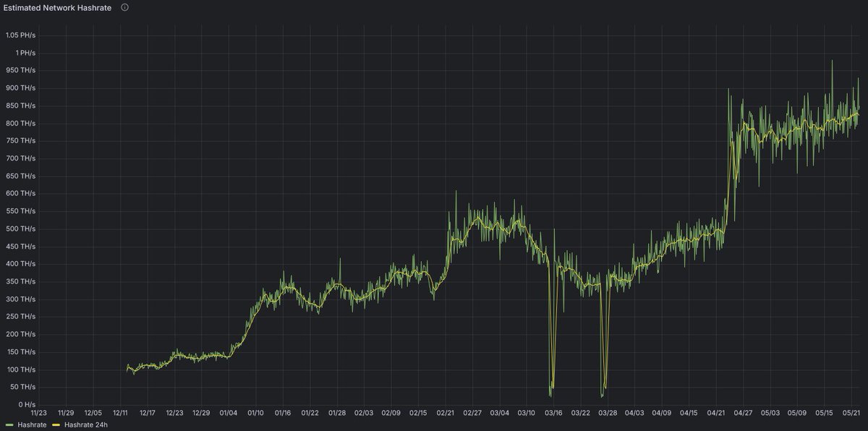
Task: Click the 12/29 date on the x-axis
Action: (202, 413)
